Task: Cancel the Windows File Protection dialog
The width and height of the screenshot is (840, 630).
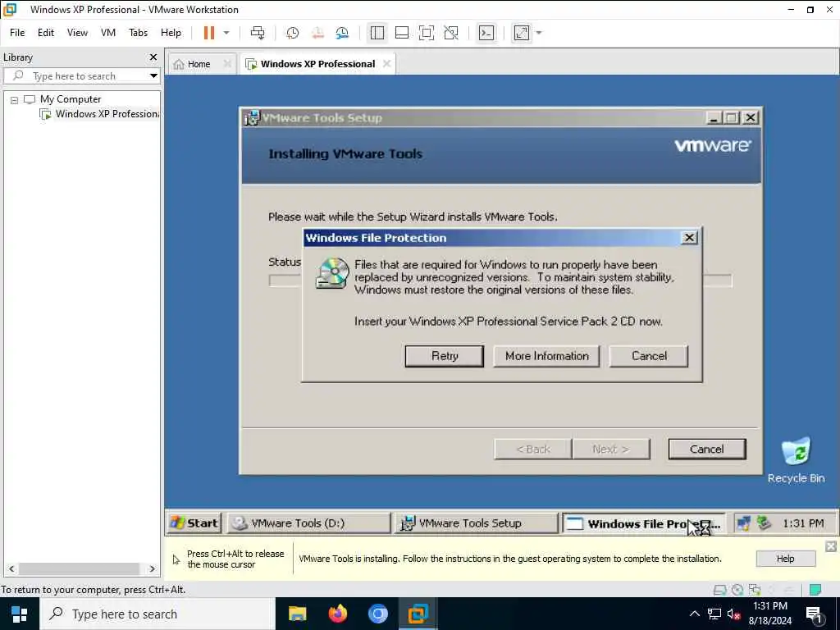Action: click(x=649, y=356)
